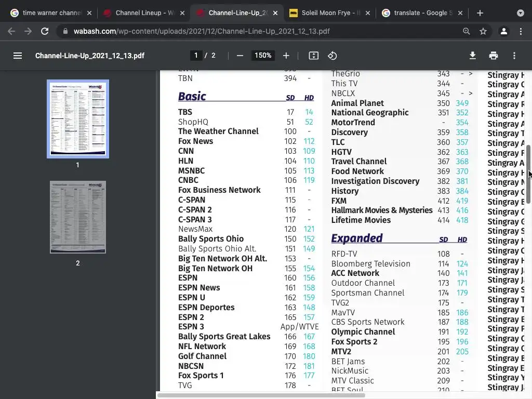Click the site lock icon

pos(65,31)
